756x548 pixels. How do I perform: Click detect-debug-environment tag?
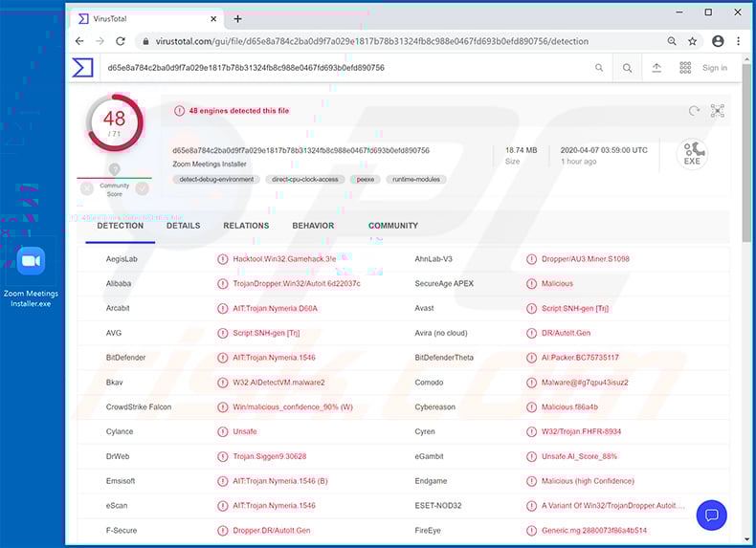coord(216,179)
